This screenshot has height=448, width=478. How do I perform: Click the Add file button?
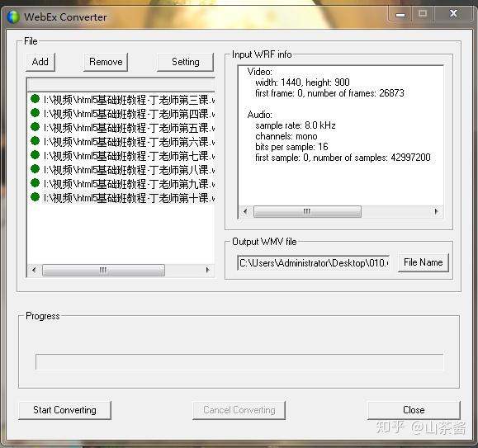click(40, 62)
